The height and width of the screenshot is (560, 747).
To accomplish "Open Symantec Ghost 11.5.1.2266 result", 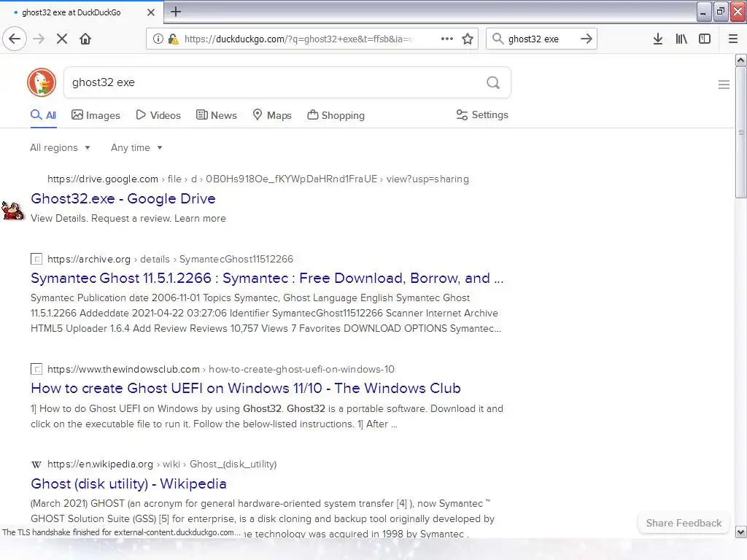I will click(x=267, y=278).
